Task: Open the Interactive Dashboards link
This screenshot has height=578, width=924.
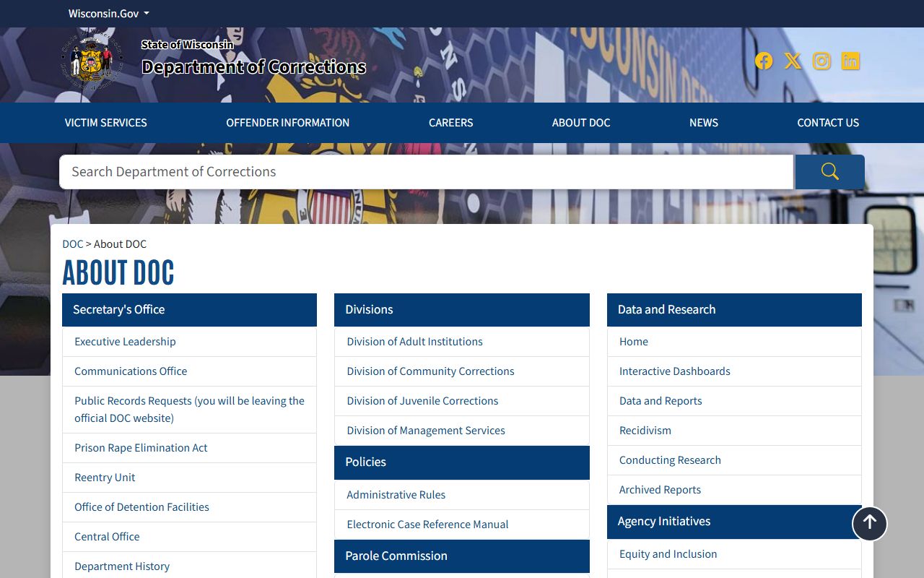Action: 674,371
